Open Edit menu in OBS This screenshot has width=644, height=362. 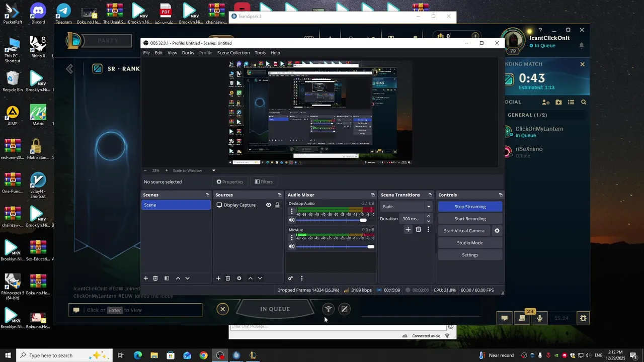[x=158, y=53]
